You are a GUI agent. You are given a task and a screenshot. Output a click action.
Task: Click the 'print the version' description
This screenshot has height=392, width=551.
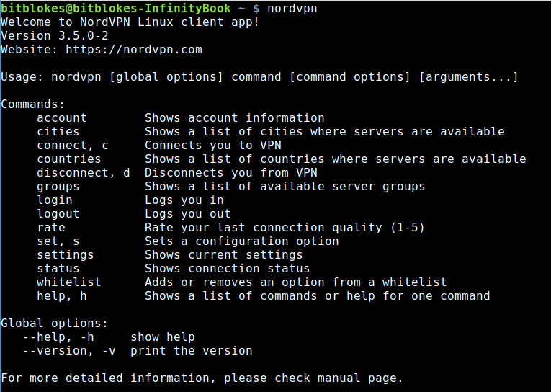coord(192,351)
